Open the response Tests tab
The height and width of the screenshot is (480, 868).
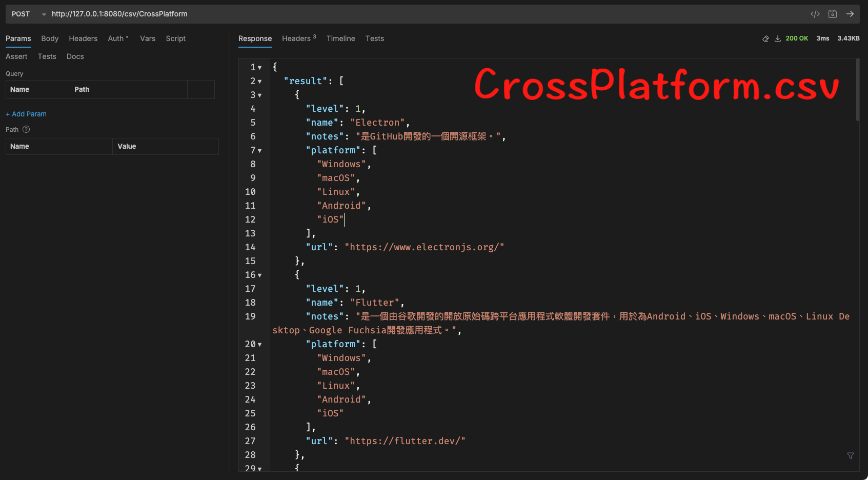tap(375, 38)
